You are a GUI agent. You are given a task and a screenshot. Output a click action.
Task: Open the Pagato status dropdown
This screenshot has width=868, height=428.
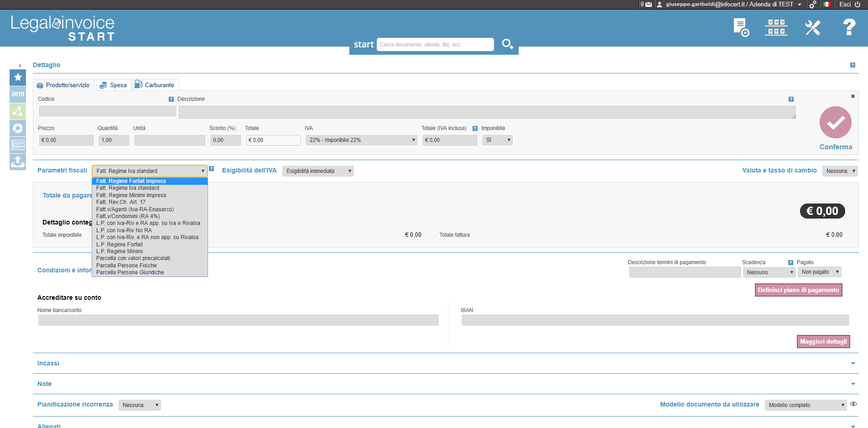pyautogui.click(x=819, y=272)
